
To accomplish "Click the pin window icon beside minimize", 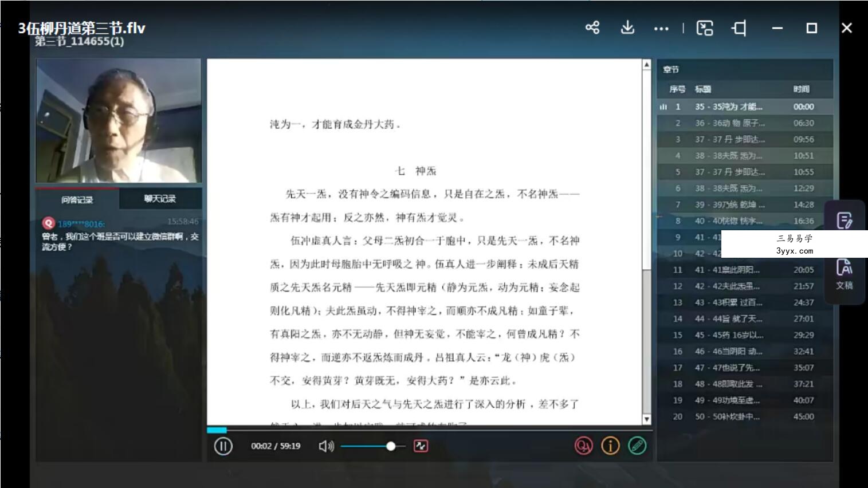I will click(x=739, y=27).
